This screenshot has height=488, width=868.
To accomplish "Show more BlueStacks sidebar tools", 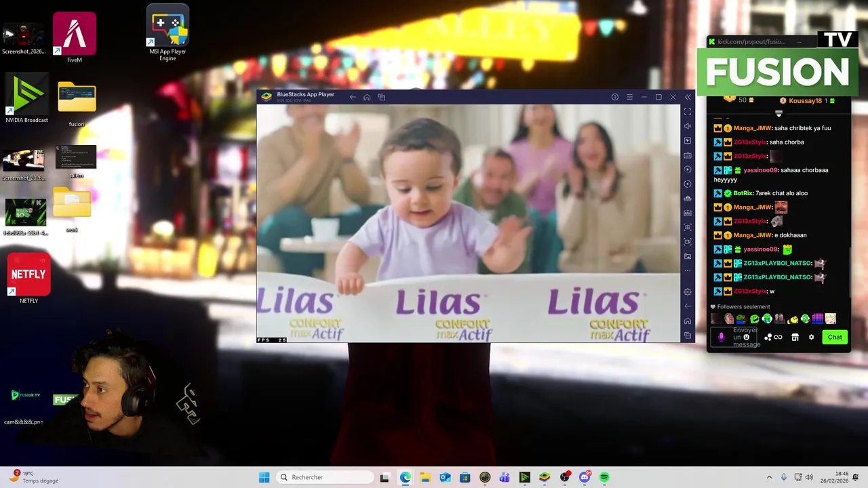I will tap(688, 271).
